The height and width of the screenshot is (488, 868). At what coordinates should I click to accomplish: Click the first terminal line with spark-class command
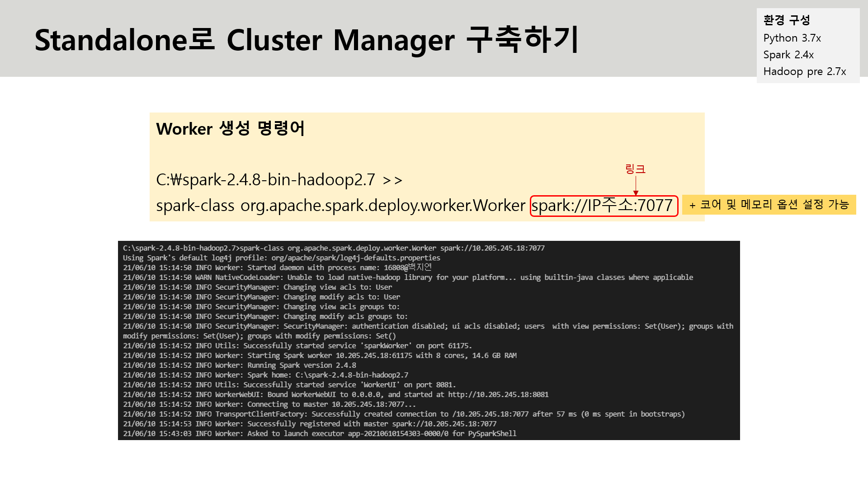pos(334,248)
